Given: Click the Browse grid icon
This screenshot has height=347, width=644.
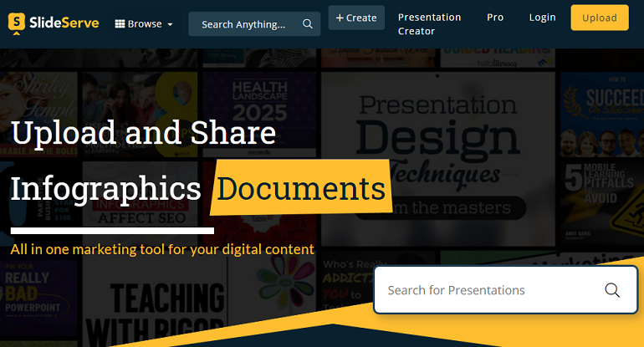Looking at the screenshot, I should [x=120, y=23].
